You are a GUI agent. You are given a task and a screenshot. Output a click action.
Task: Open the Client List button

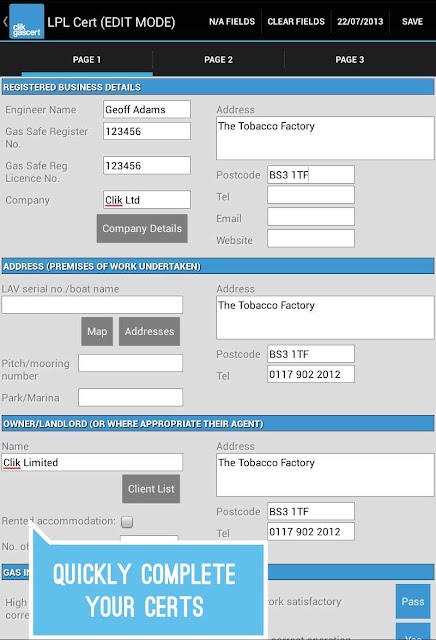151,489
